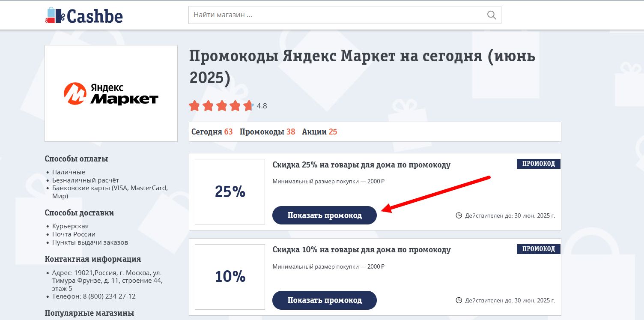The width and height of the screenshot is (644, 320).
Task: Click the 'Пункты выдачи заказов' item
Action: click(90, 242)
